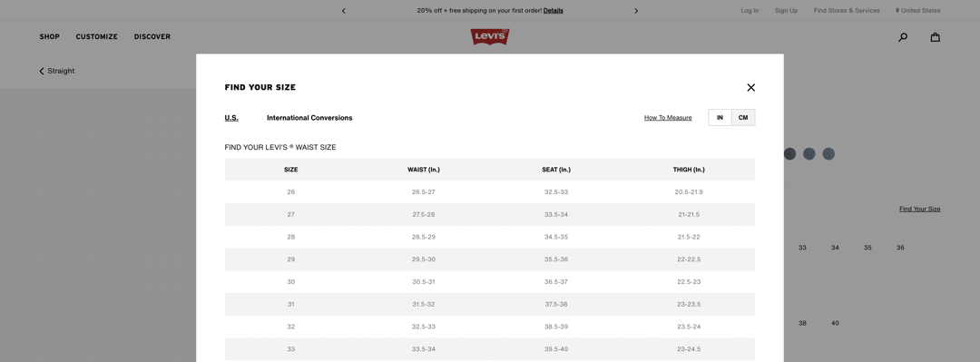The height and width of the screenshot is (362, 980).
Task: Click size 30 in the chart
Action: pyautogui.click(x=290, y=282)
